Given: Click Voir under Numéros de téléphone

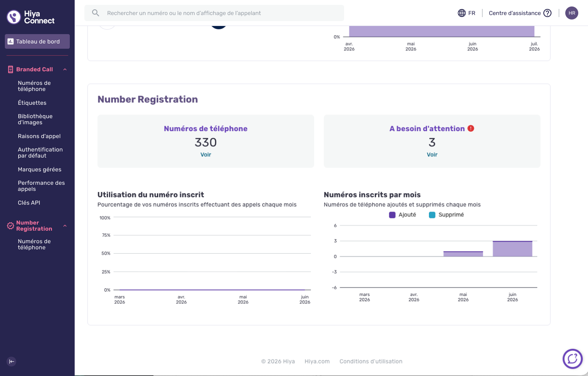Looking at the screenshot, I should point(206,155).
